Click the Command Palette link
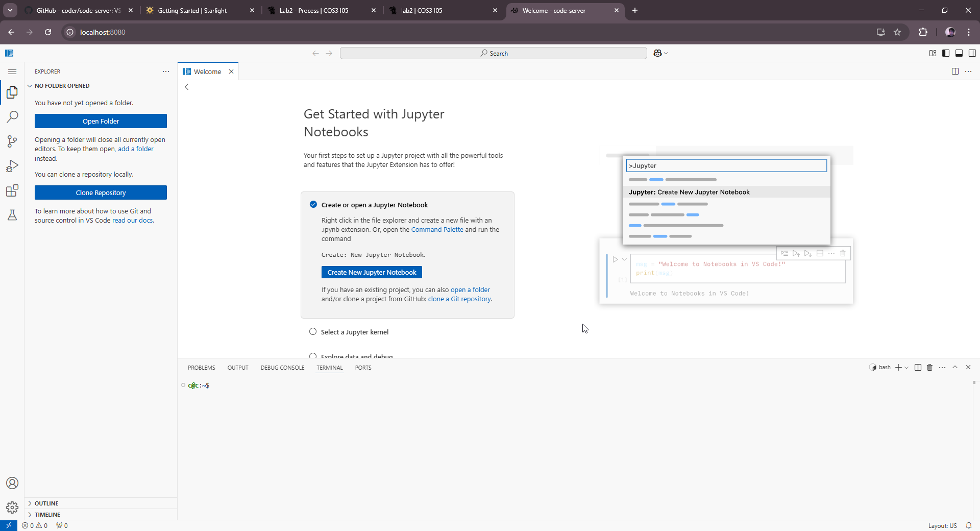The image size is (980, 531). pyautogui.click(x=437, y=230)
